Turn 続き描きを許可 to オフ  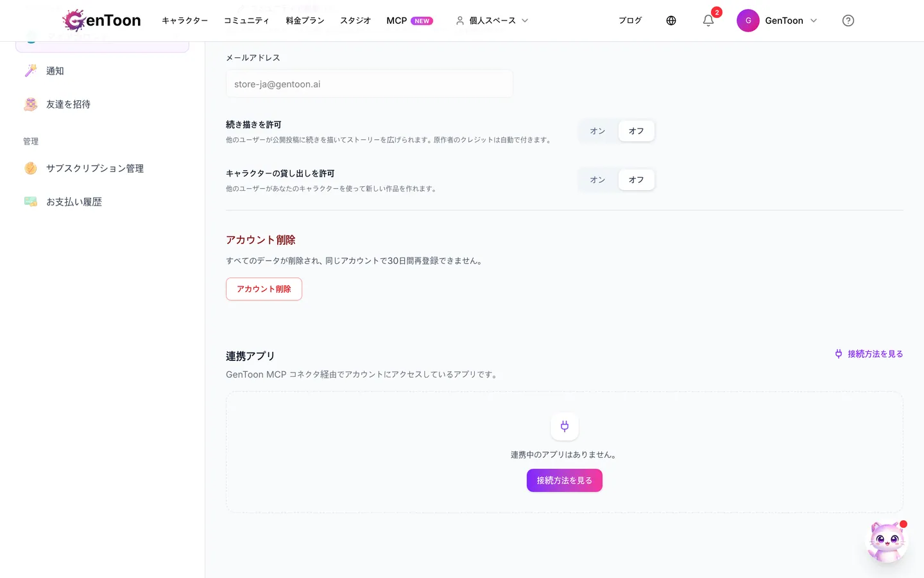coord(637,131)
